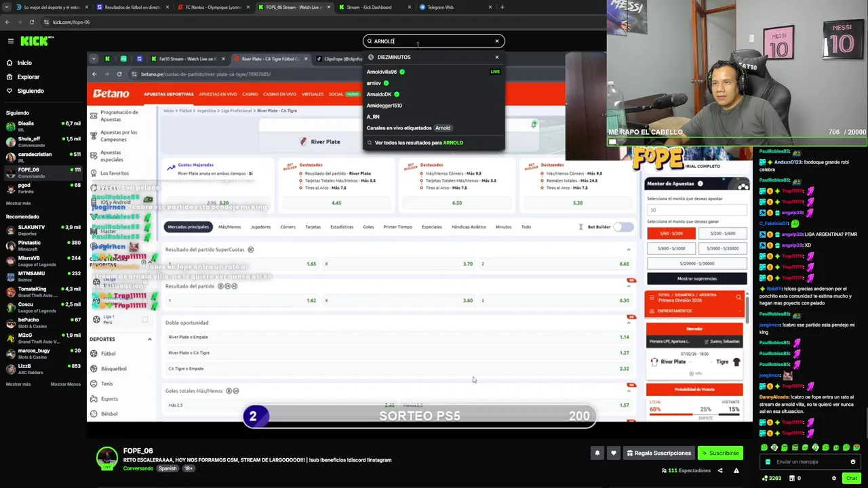Collapse Goles totales Más/Menos section
868x488 pixels.
point(629,391)
